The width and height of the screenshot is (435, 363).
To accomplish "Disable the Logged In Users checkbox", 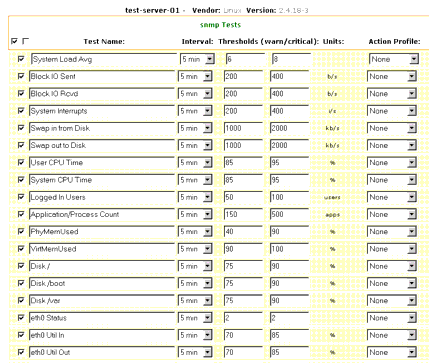I will point(21,197).
